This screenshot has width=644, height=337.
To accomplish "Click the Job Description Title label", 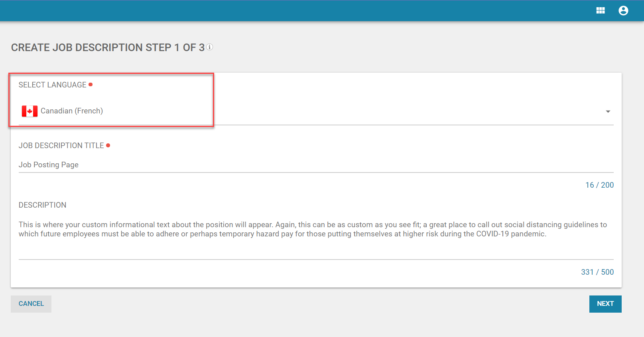I will 61,146.
